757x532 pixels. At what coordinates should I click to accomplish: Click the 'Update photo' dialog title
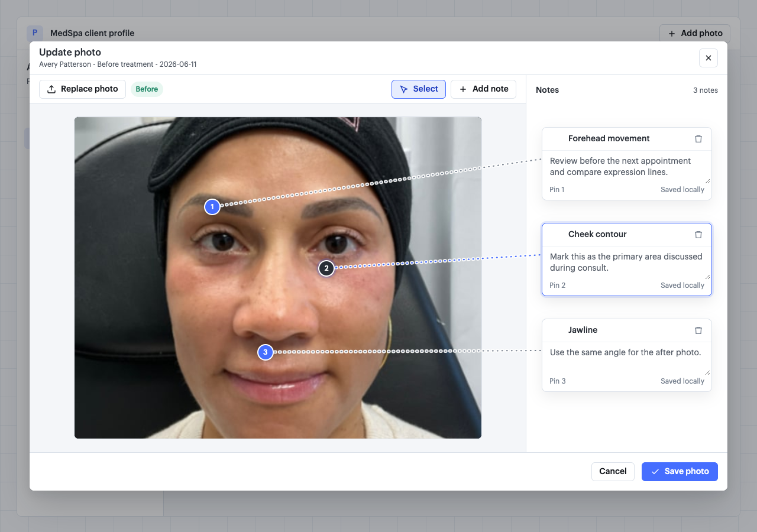(x=70, y=53)
